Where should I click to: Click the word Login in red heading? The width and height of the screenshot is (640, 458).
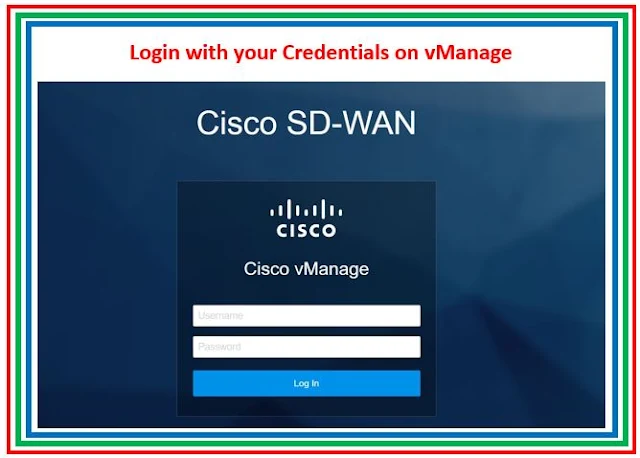click(x=155, y=53)
